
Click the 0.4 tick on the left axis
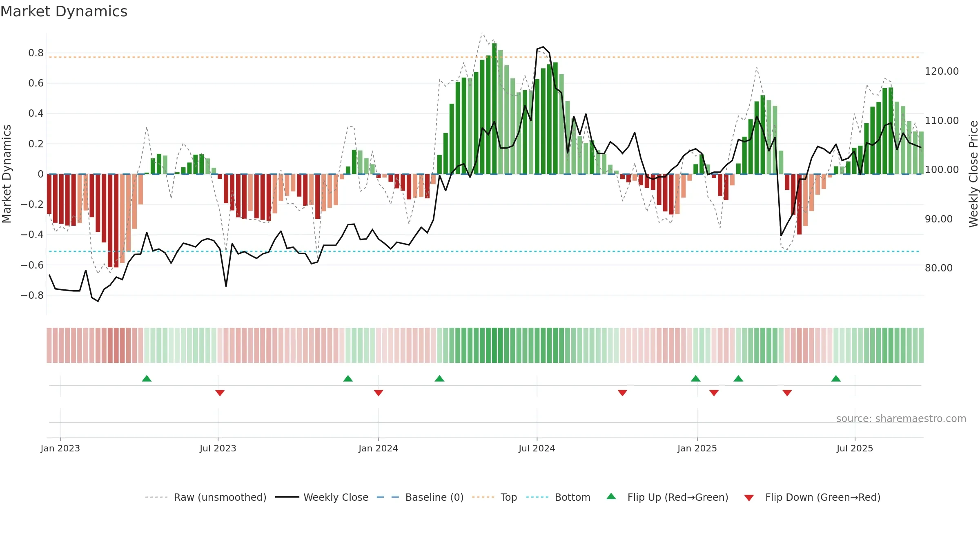point(36,113)
